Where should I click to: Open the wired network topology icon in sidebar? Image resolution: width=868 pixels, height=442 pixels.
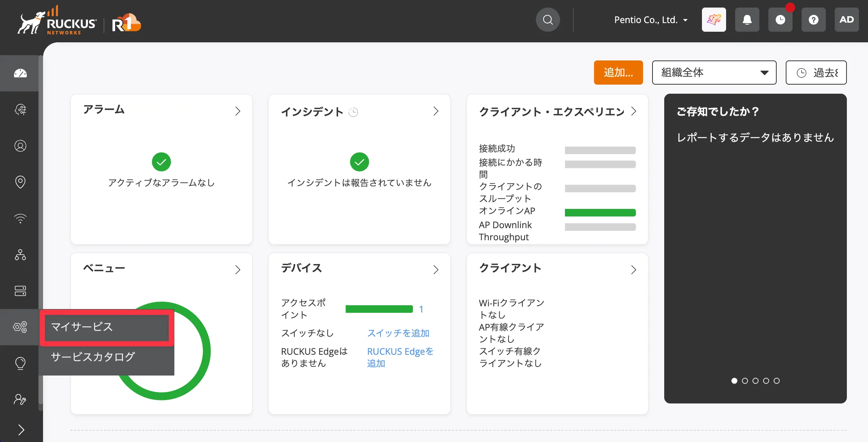click(20, 255)
